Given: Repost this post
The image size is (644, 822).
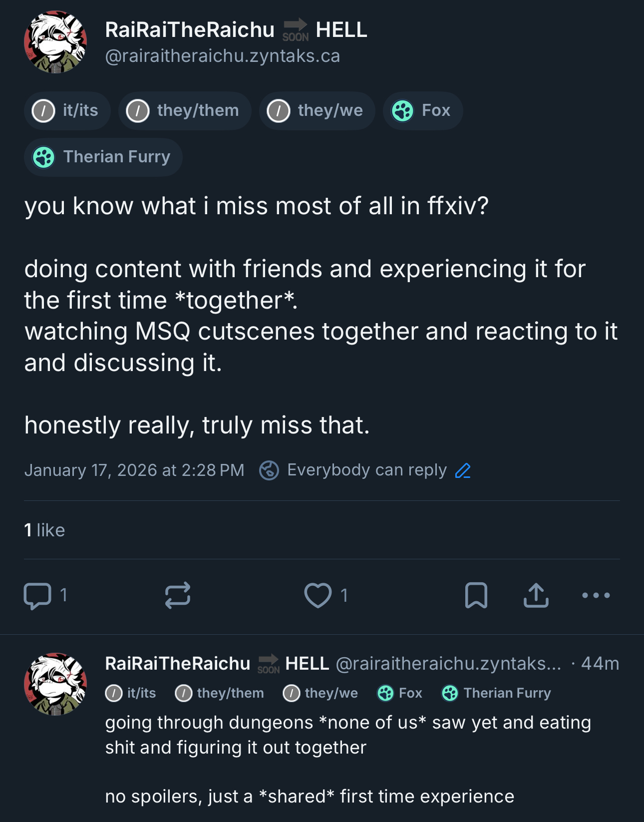Looking at the screenshot, I should (178, 595).
